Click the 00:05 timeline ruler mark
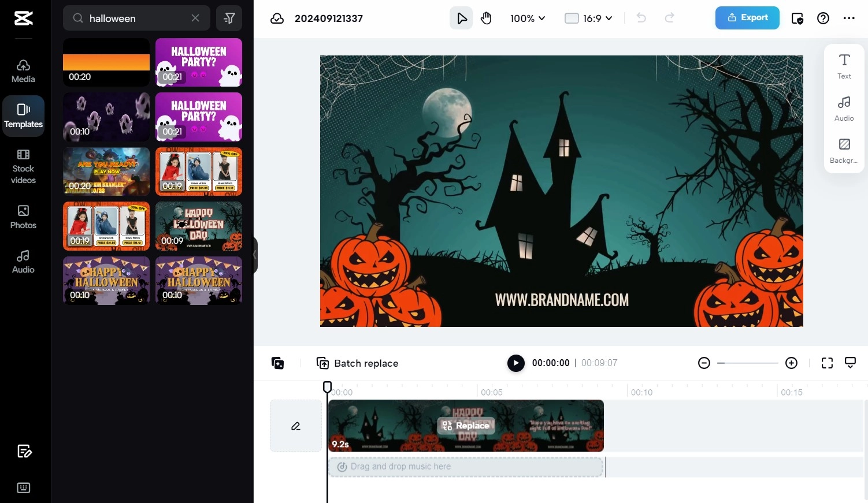This screenshot has height=503, width=868. point(492,392)
